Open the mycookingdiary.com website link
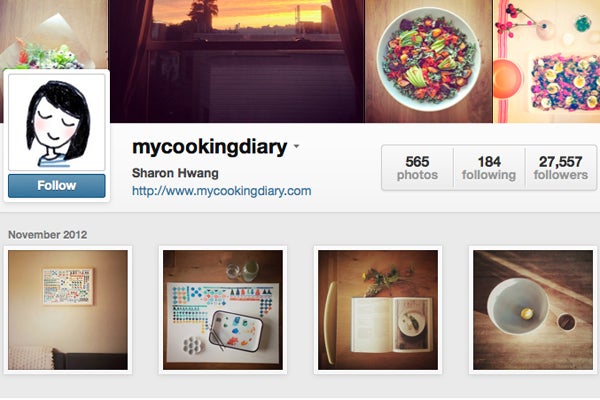Image resolution: width=600 pixels, height=400 pixels. (x=222, y=191)
